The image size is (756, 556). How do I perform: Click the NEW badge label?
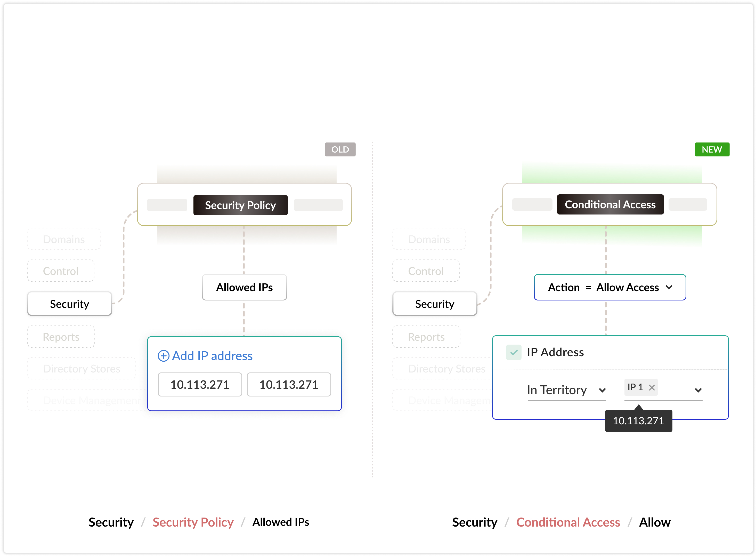tap(712, 149)
